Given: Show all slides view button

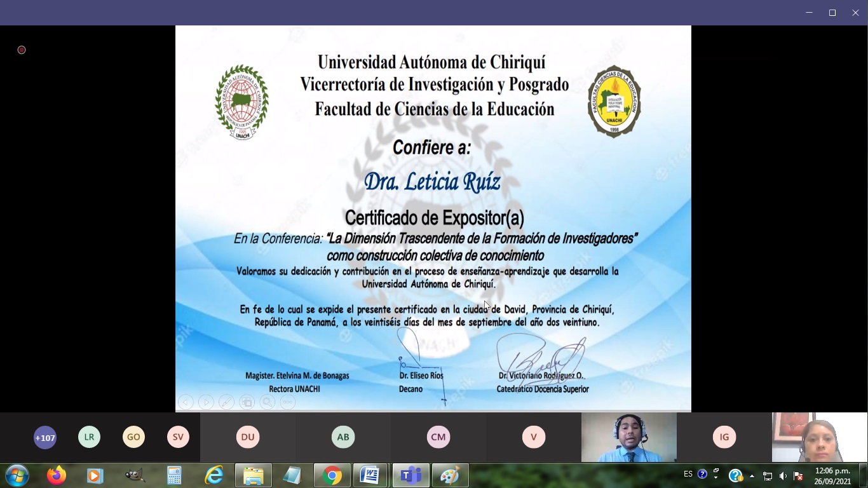Looking at the screenshot, I should [247, 402].
